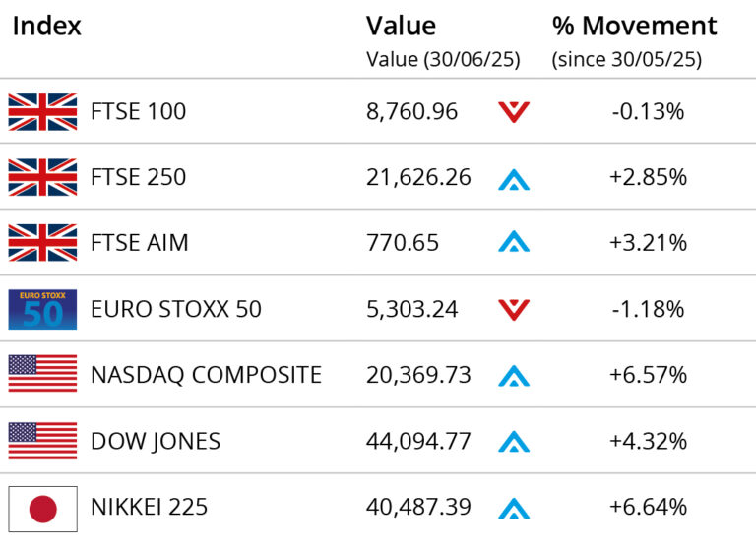This screenshot has height=549, width=756.
Task: Click the US flag beside NASDAQ Composite
Action: (42, 375)
